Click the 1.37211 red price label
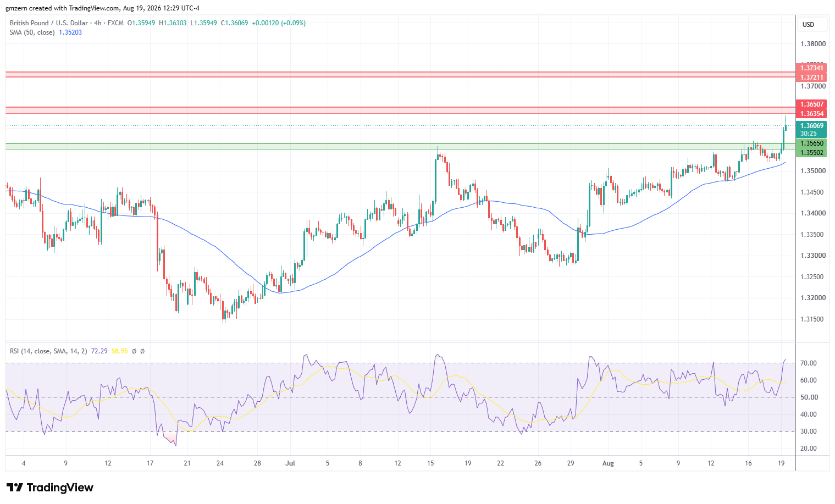The height and width of the screenshot is (504, 835). [x=811, y=77]
